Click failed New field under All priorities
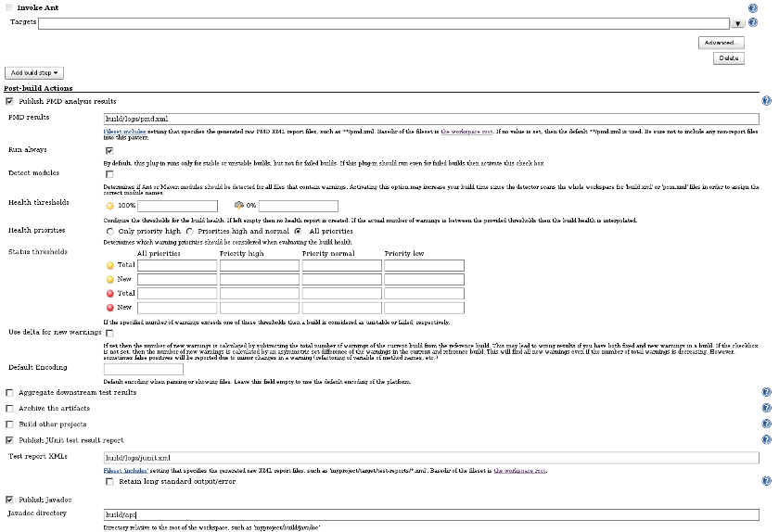The height and width of the screenshot is (532, 779). point(177,308)
